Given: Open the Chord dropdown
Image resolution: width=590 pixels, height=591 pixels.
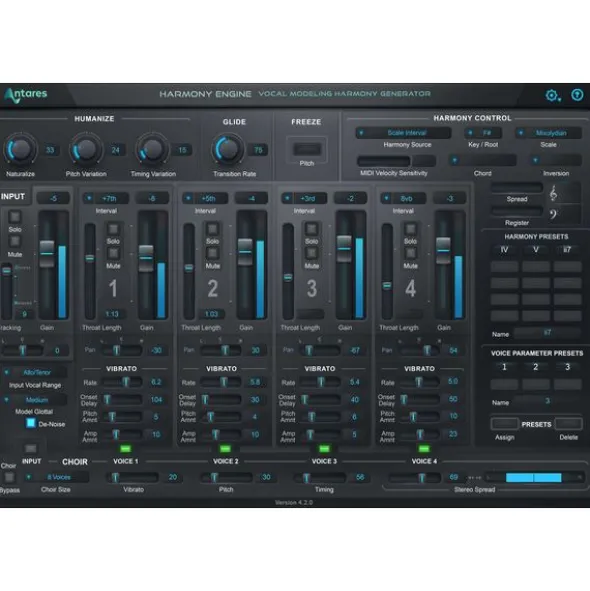Looking at the screenshot, I should point(482,160).
